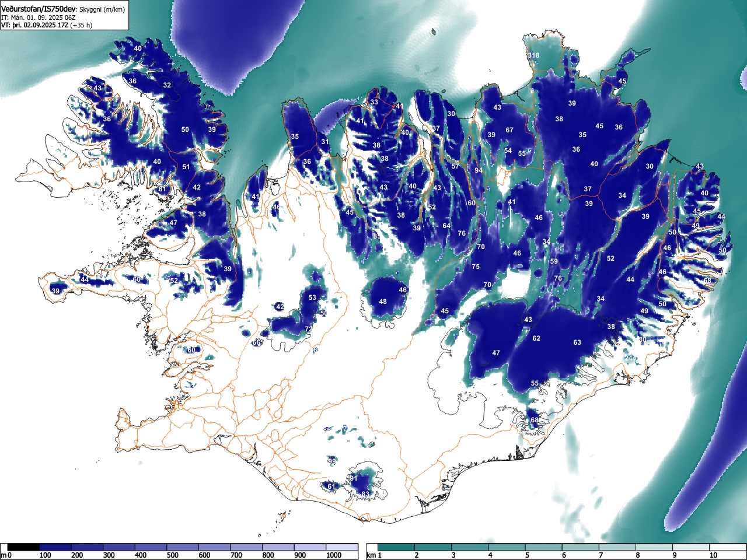
Task: Click the map value 31 near the northern fjord
Action: pyautogui.click(x=325, y=142)
